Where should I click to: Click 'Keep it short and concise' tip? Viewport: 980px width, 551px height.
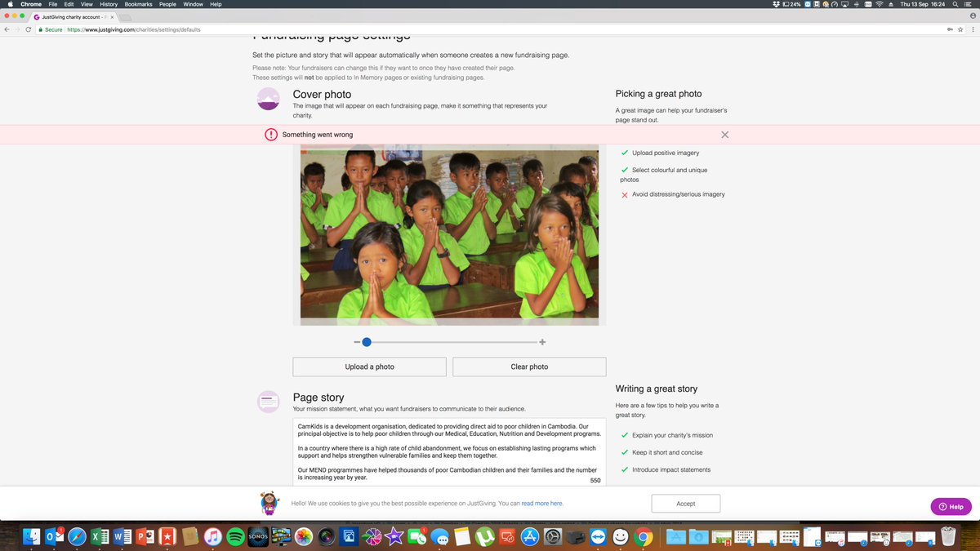(x=667, y=452)
